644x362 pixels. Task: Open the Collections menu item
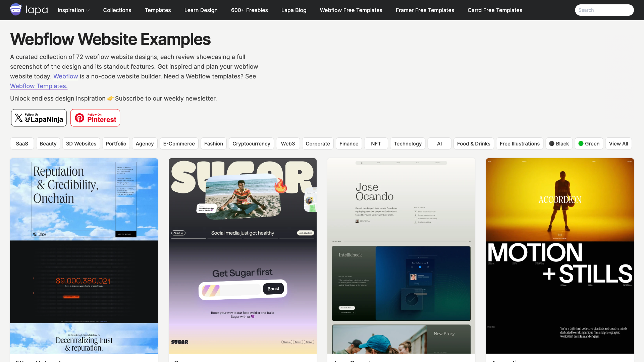[117, 10]
